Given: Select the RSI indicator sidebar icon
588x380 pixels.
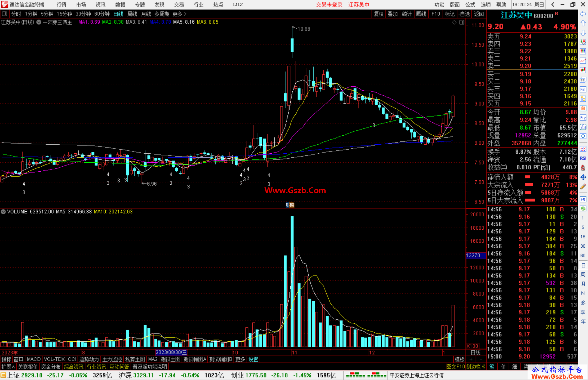Looking at the screenshot, I should (583, 158).
